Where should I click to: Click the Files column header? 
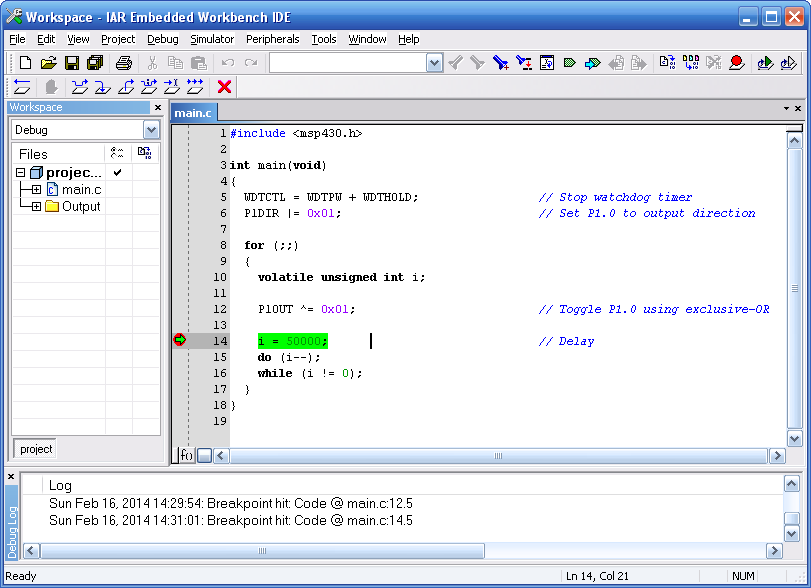(58, 154)
